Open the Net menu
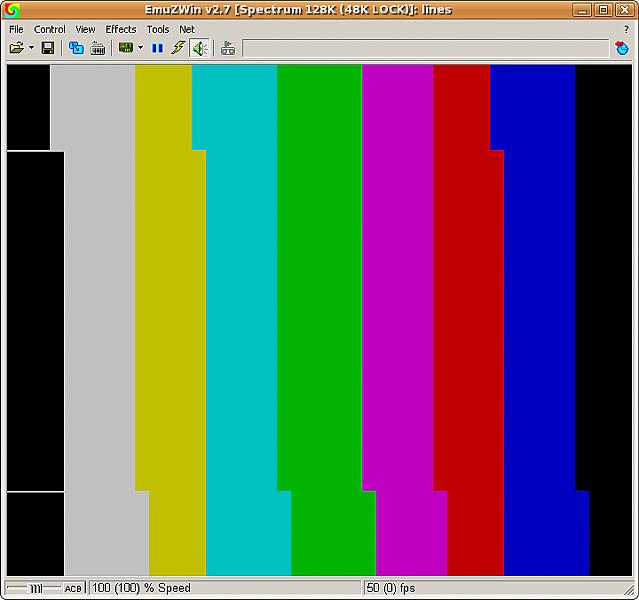639x600 pixels. pos(187,29)
